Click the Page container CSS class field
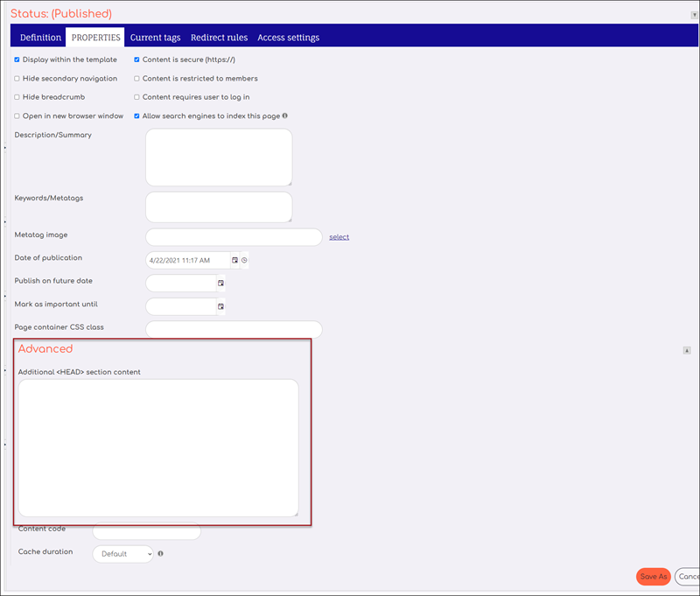The image size is (700, 596). 234,329
